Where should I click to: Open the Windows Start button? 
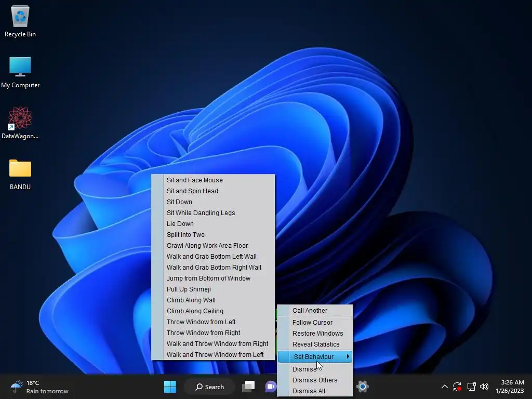point(170,387)
